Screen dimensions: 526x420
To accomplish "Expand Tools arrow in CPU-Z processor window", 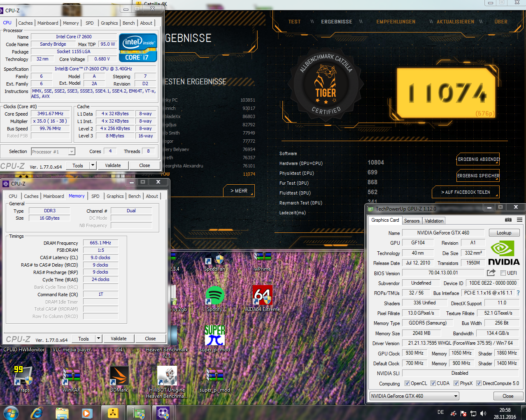I will [x=93, y=165].
